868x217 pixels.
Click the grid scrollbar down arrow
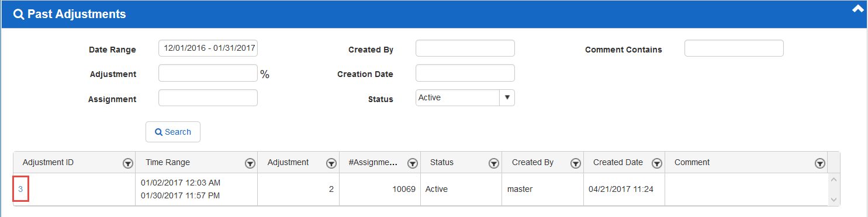834,199
